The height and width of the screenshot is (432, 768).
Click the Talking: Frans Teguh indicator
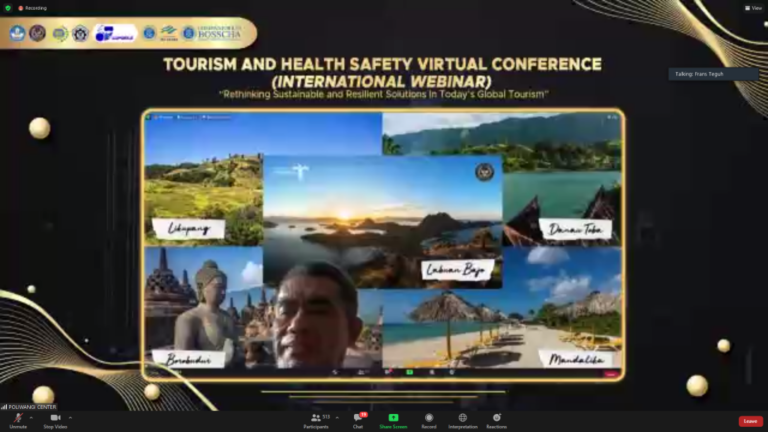point(713,74)
